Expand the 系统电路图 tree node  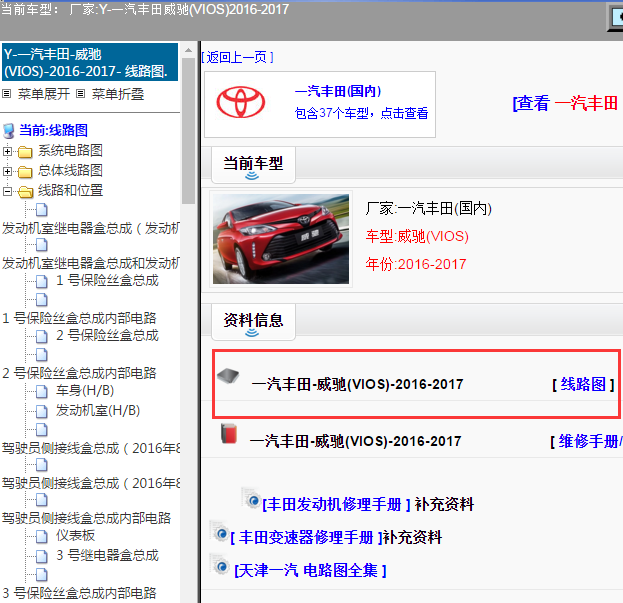pyautogui.click(x=7, y=151)
